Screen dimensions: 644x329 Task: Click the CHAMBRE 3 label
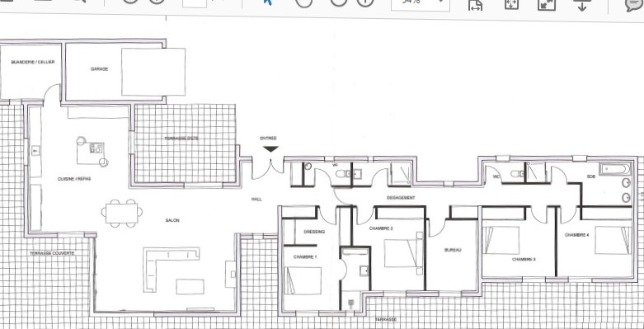(x=524, y=260)
